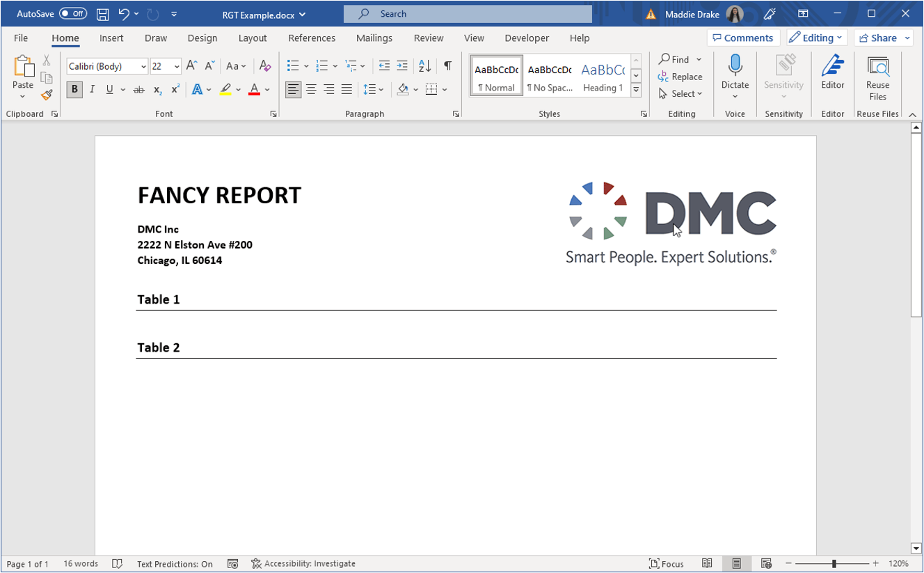The height and width of the screenshot is (573, 924).
Task: Apply strikethrough formatting
Action: pos(138,89)
